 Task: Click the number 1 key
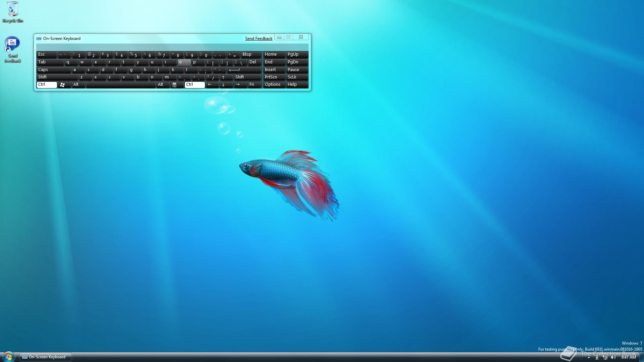[78, 55]
